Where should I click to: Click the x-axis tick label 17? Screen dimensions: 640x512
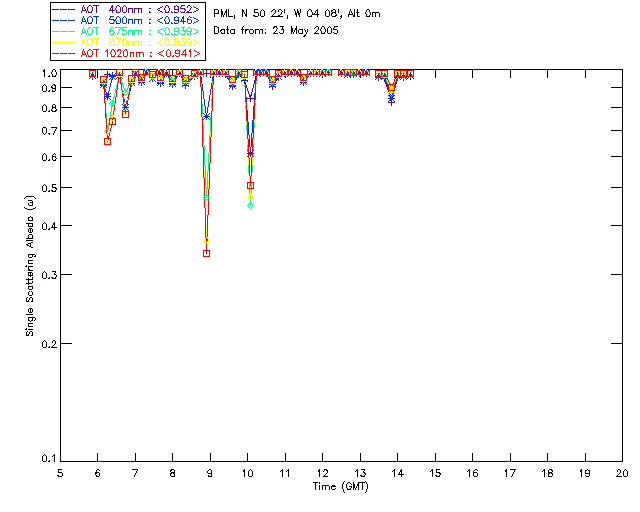click(510, 473)
